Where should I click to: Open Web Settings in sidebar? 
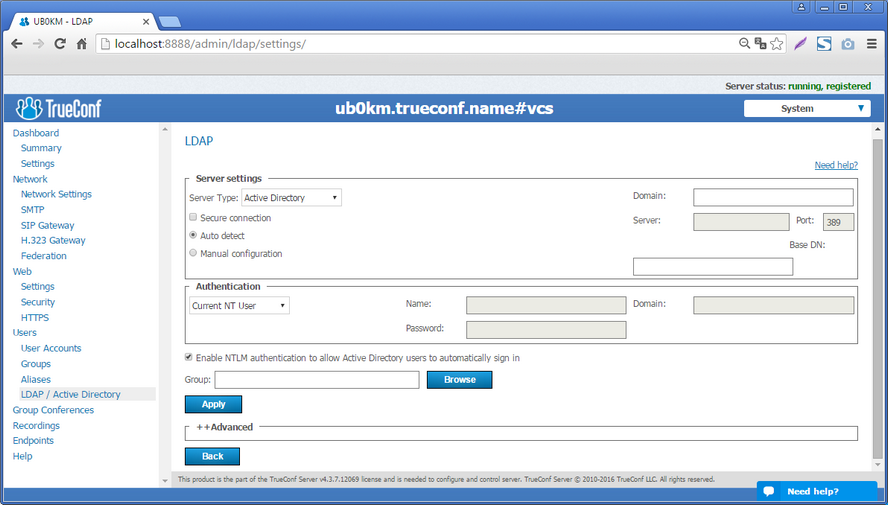(x=38, y=286)
